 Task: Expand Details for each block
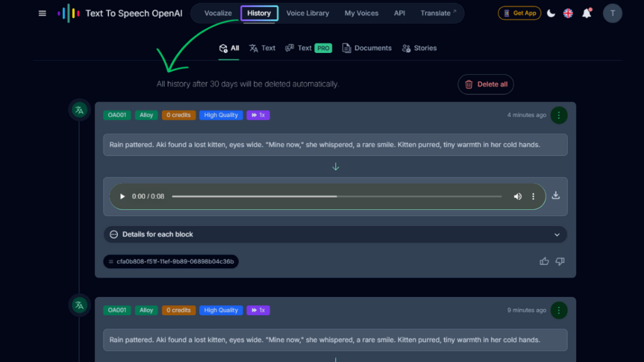[335, 234]
